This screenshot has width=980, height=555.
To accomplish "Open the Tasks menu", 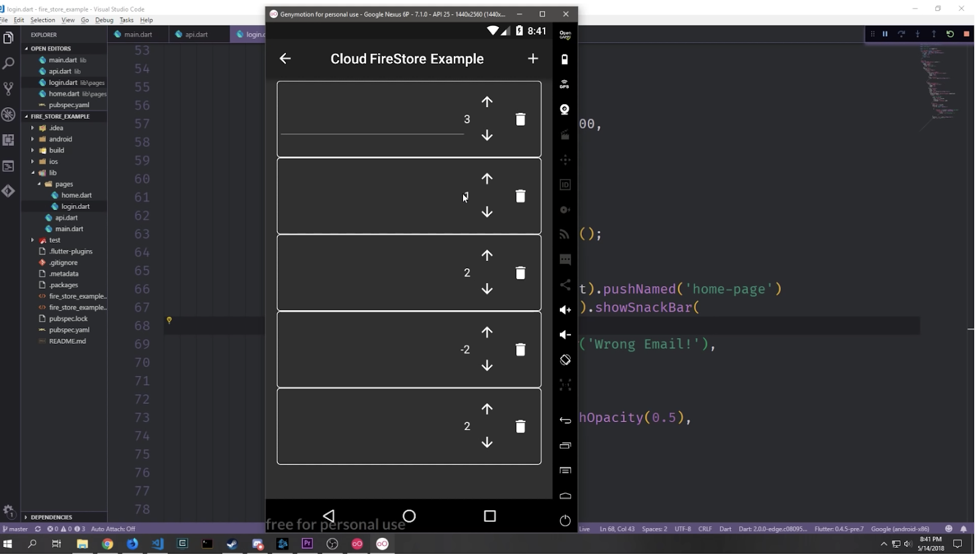I will click(x=126, y=20).
